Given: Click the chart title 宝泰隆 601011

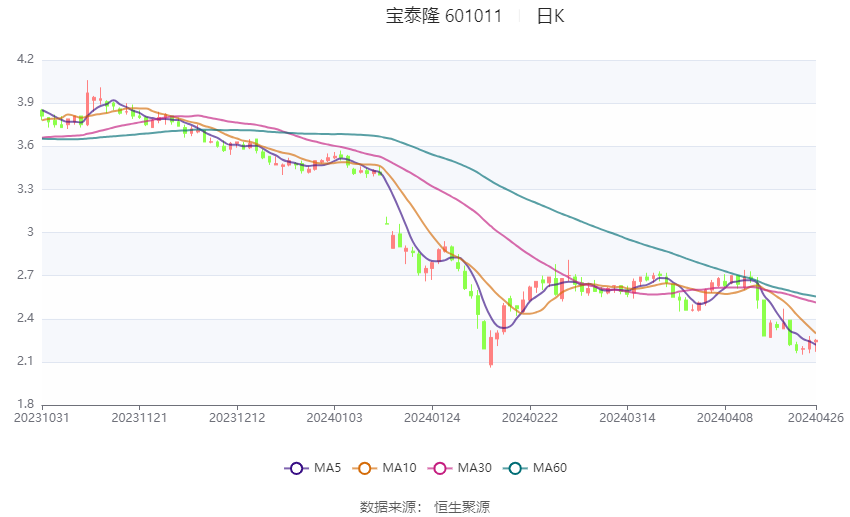Looking at the screenshot, I should pos(444,16).
